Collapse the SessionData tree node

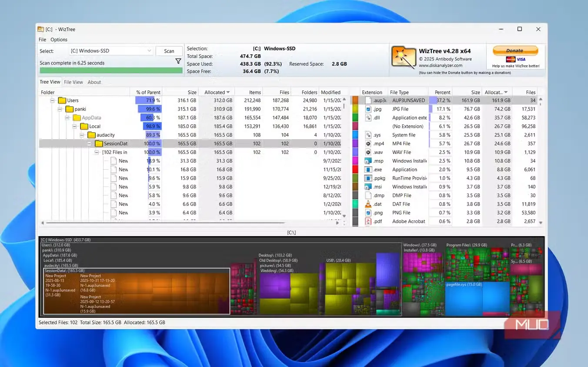point(90,143)
